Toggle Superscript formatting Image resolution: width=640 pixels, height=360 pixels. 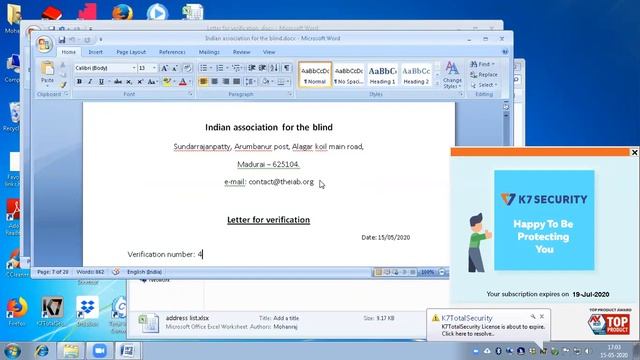(140, 82)
